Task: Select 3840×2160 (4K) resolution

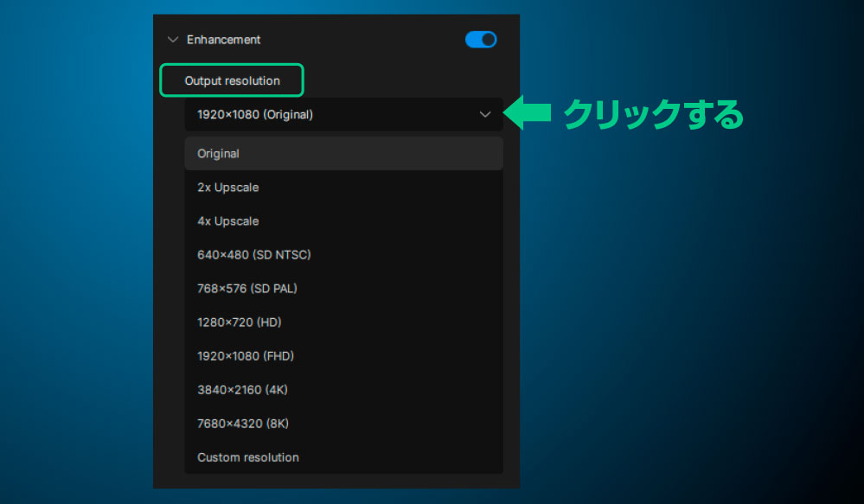Action: pyautogui.click(x=242, y=390)
